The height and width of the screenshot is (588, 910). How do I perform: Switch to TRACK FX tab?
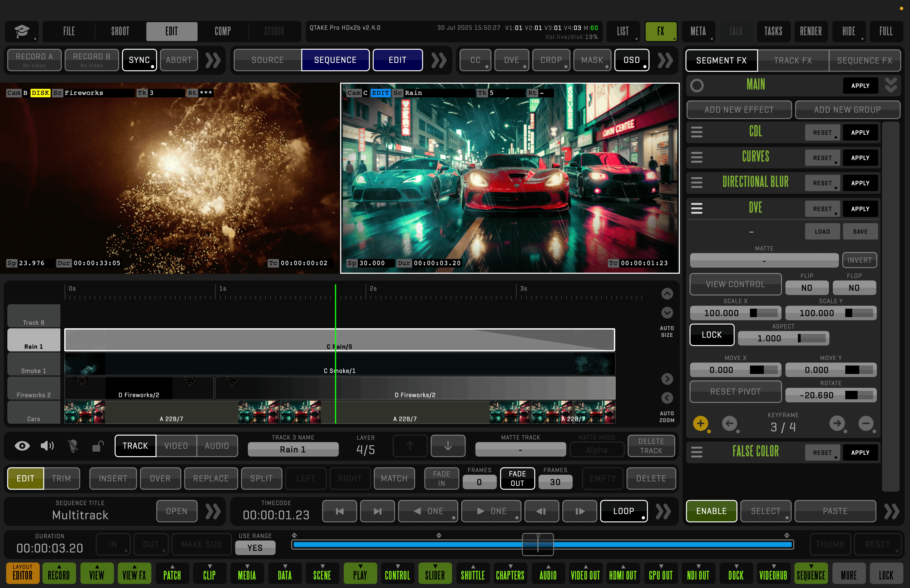click(793, 60)
